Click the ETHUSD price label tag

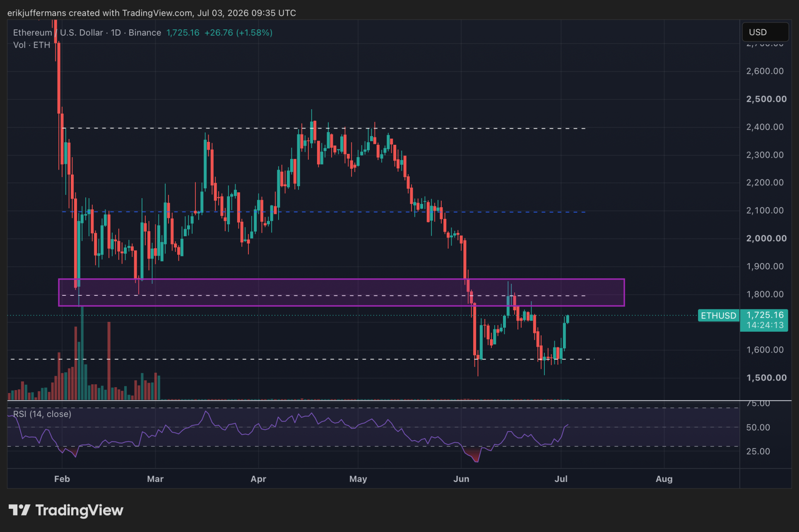click(718, 316)
